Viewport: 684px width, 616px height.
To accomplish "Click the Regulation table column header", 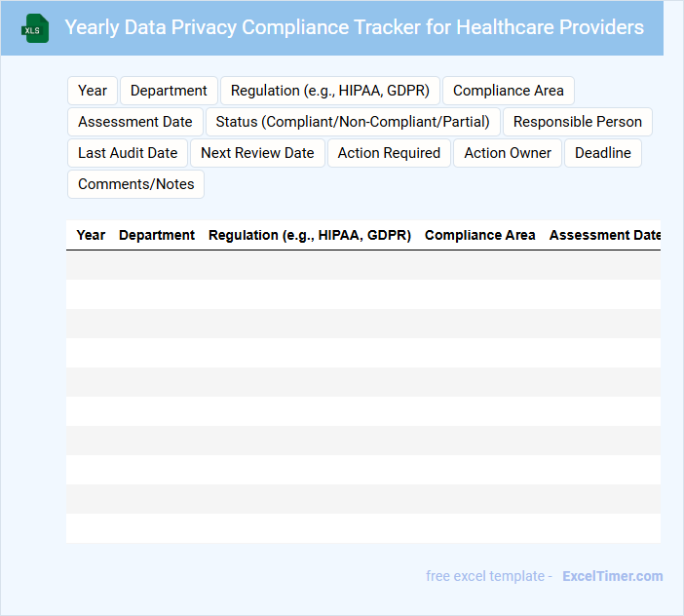I will pos(310,235).
